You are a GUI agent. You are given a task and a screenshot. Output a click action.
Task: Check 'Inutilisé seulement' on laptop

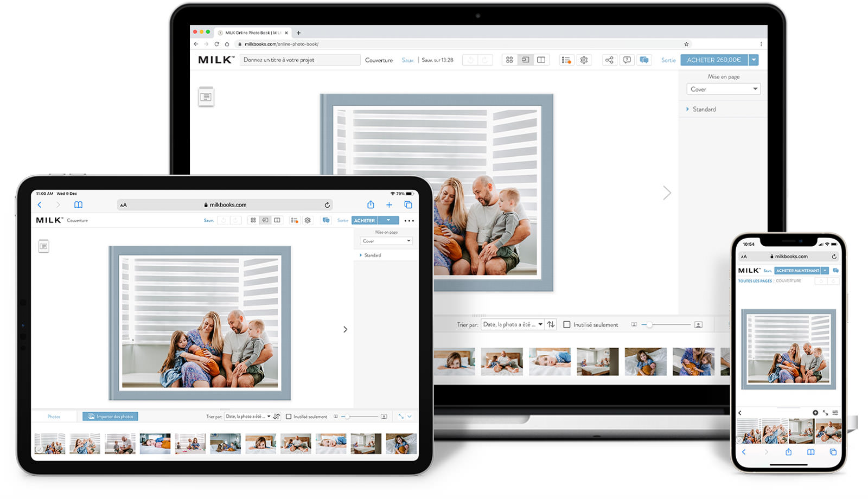tap(567, 324)
